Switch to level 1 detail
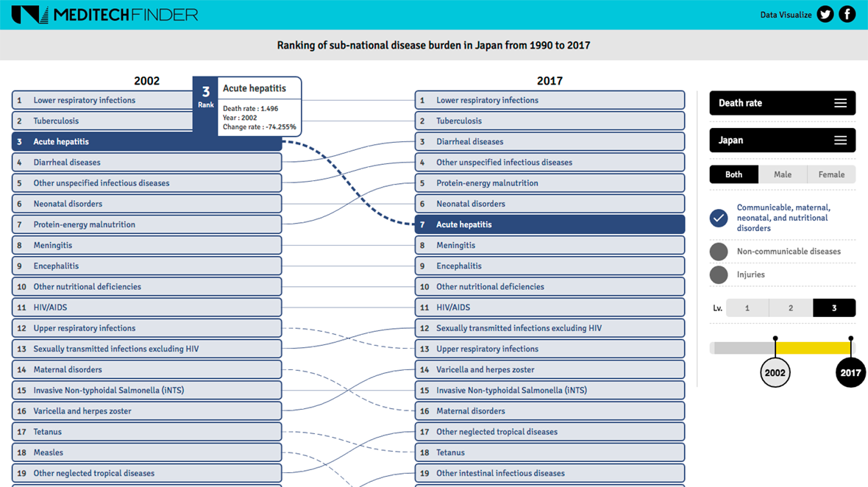The image size is (868, 487). point(747,308)
